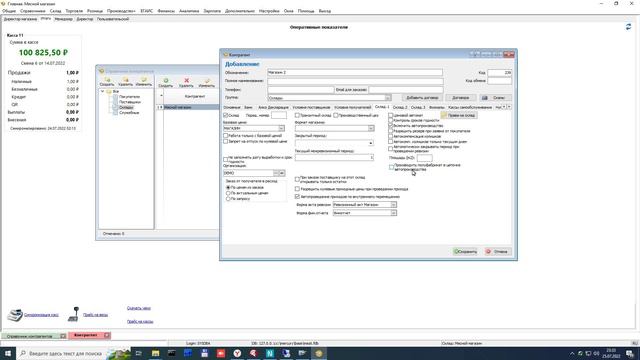This screenshot has height=360, width=640.
Task: Enable Запрет на отпуск по нулевой цене
Action: point(226,141)
